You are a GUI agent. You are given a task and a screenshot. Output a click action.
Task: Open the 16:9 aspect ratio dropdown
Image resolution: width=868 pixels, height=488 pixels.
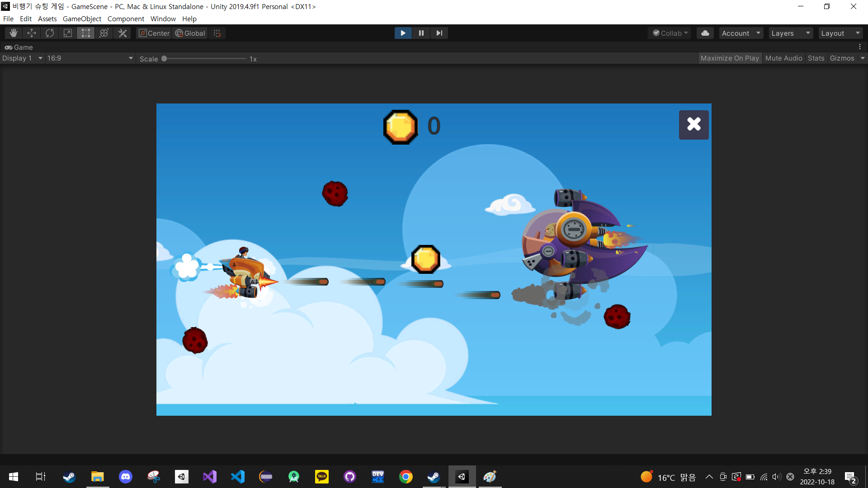click(90, 58)
